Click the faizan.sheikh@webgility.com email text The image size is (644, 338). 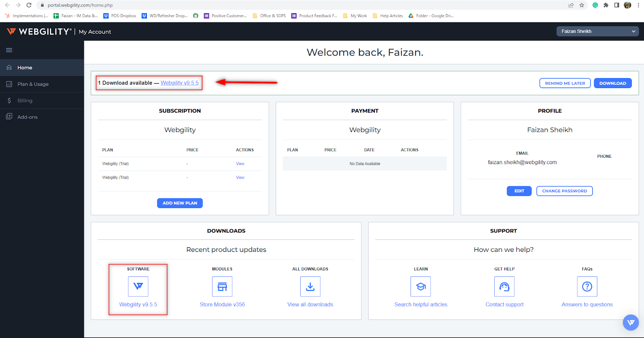coord(522,162)
